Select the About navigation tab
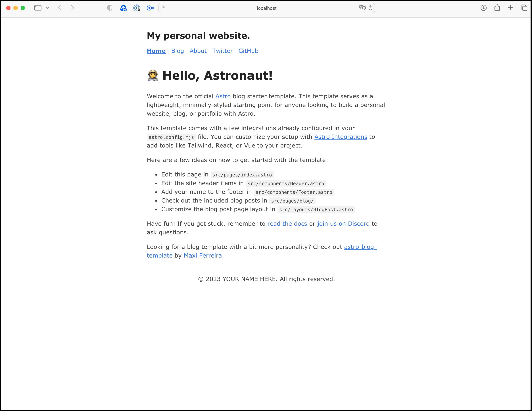The height and width of the screenshot is (411, 532). point(198,51)
